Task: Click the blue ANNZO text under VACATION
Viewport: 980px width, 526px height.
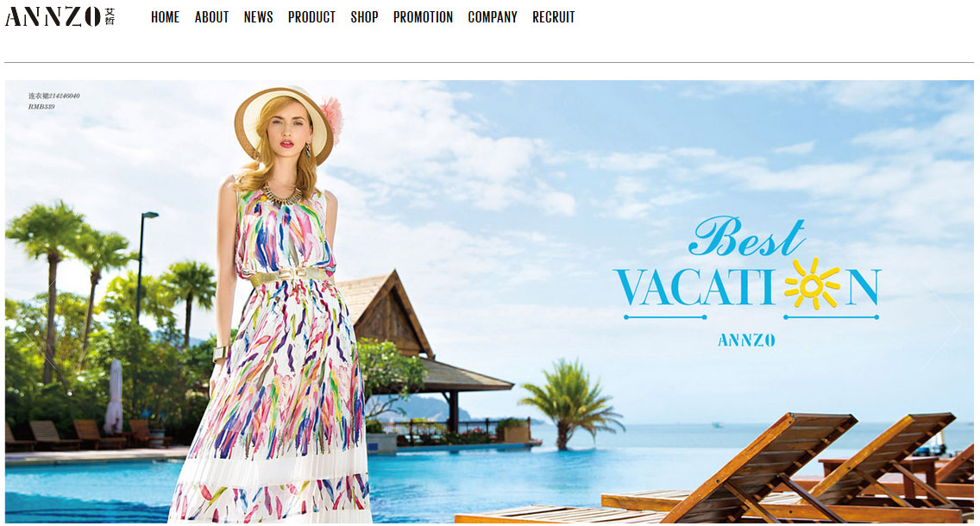Action: tap(746, 341)
